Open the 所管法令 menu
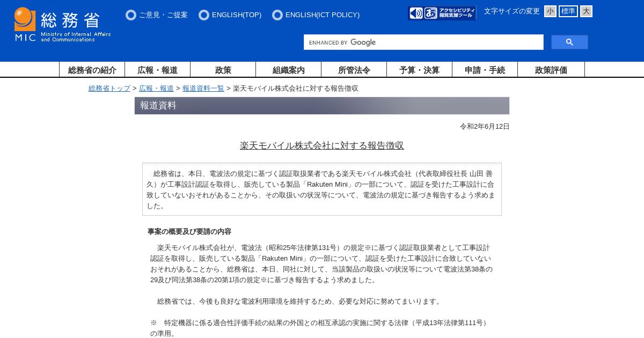Screen dimensions: 644x338 coord(354,70)
